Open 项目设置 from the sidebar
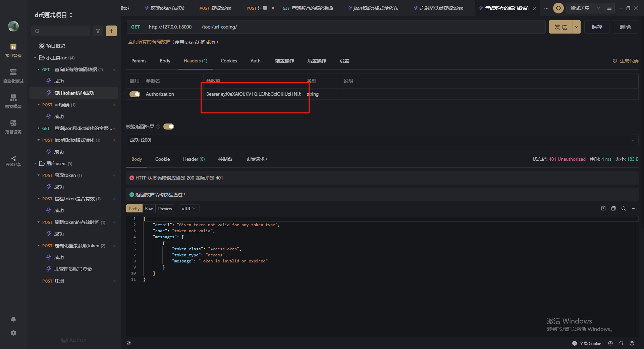The image size is (644, 349). tap(13, 127)
